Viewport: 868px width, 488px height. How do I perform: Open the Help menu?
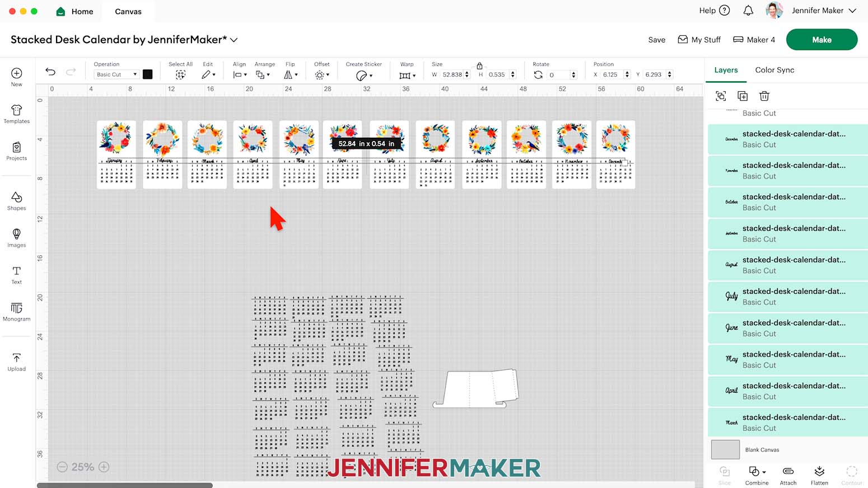[715, 11]
